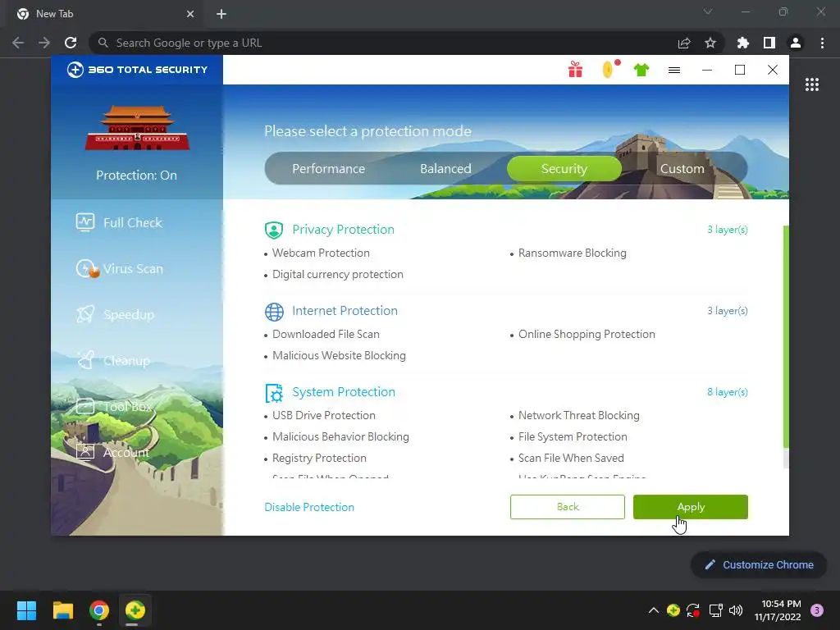840x630 pixels.
Task: Click the 360 Total Security logo
Action: pos(137,70)
